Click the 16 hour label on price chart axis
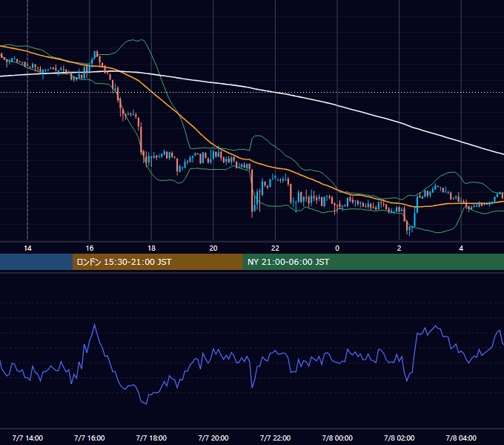This screenshot has height=445, width=504. pos(90,248)
